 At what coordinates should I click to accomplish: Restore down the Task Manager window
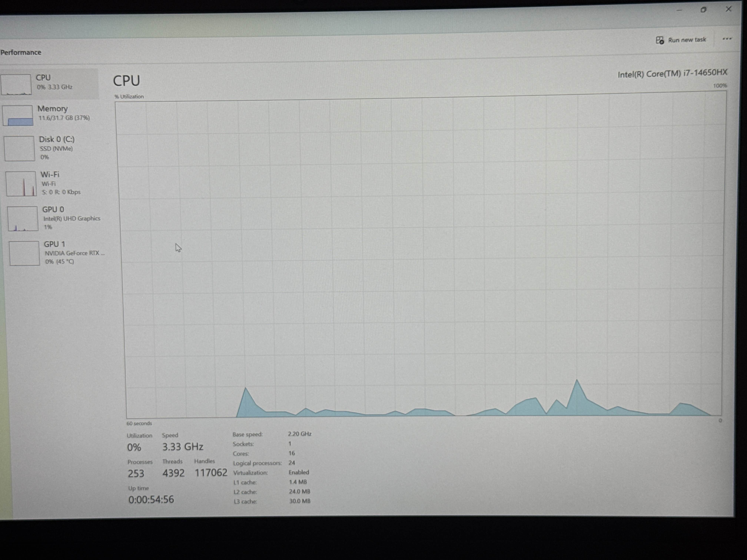click(703, 10)
